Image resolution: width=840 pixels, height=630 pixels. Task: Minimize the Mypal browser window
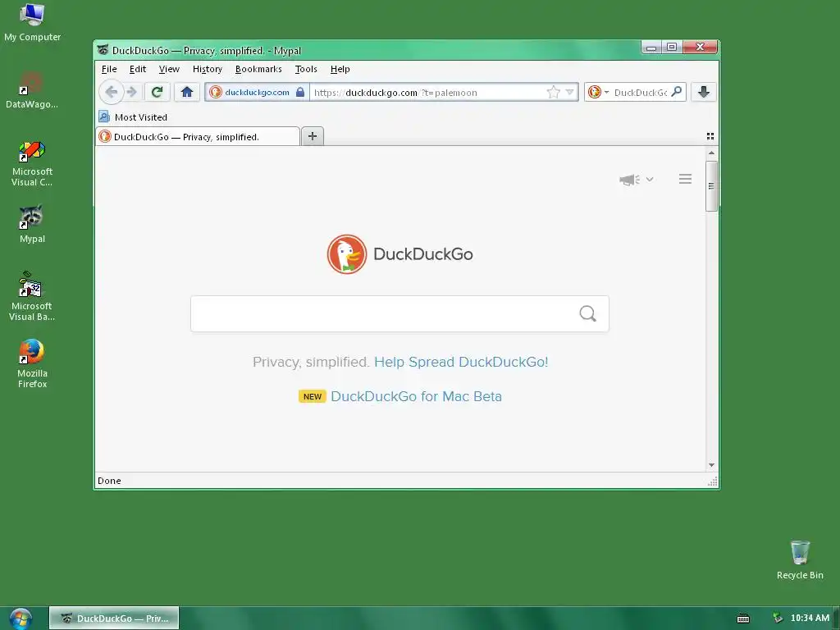coord(651,48)
